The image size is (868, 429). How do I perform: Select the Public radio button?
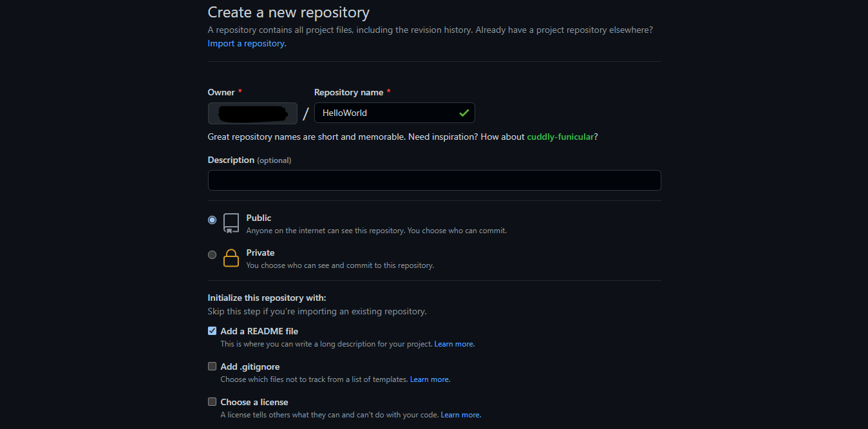point(212,220)
